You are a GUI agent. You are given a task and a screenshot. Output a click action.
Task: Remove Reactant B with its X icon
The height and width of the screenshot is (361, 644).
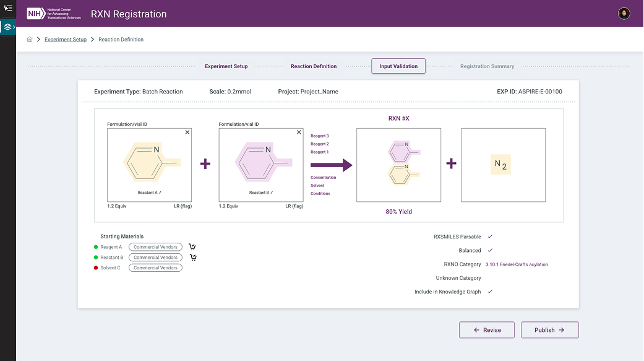pos(299,133)
